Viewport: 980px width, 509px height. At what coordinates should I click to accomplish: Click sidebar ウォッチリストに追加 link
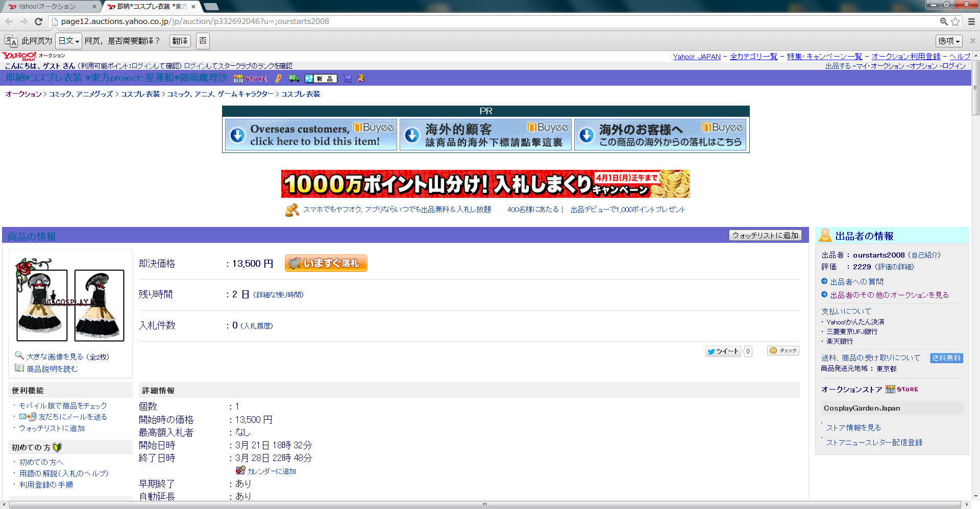coord(52,428)
